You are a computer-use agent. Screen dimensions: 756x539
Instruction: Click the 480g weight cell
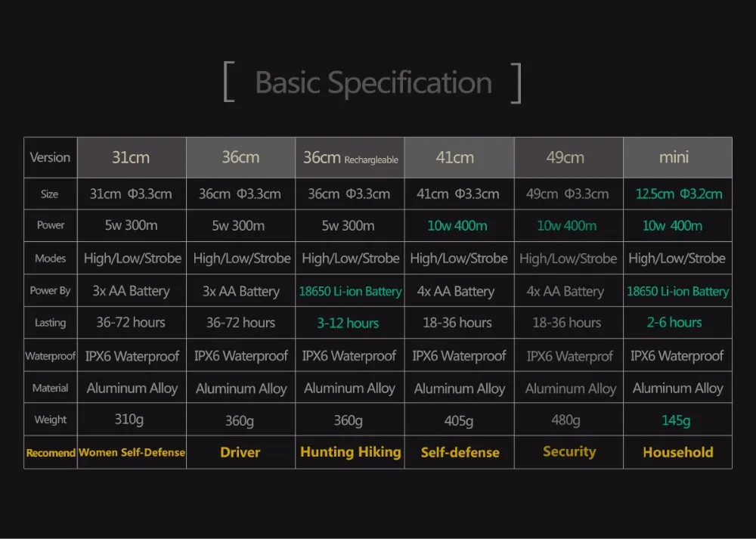point(569,420)
